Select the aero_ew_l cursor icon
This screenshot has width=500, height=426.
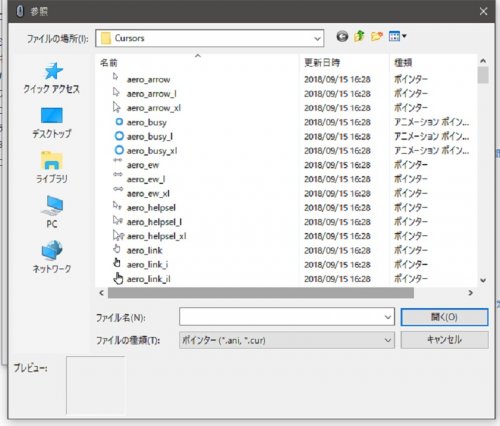tap(118, 174)
